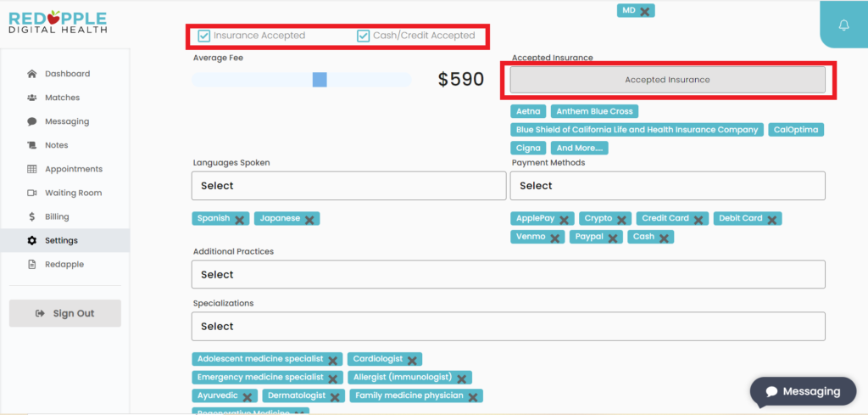
Task: Remove the Venmo payment tag
Action: click(x=554, y=238)
